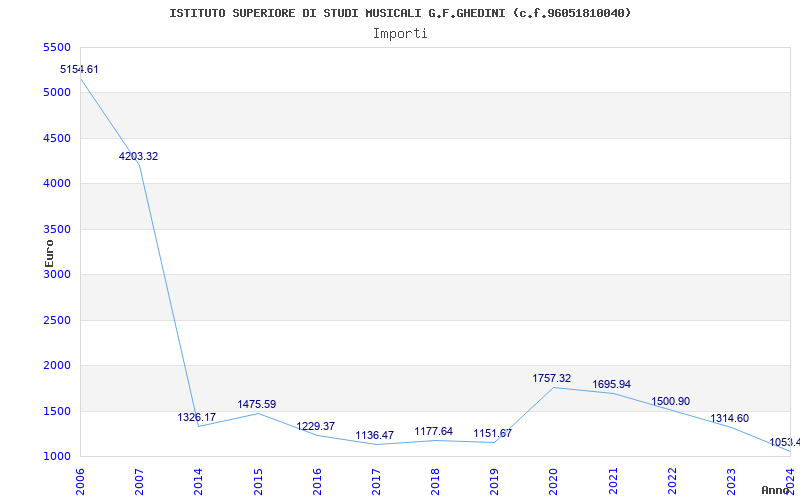Click the 2000 y-axis tick label
The width and height of the screenshot is (800, 500).
[x=57, y=366]
